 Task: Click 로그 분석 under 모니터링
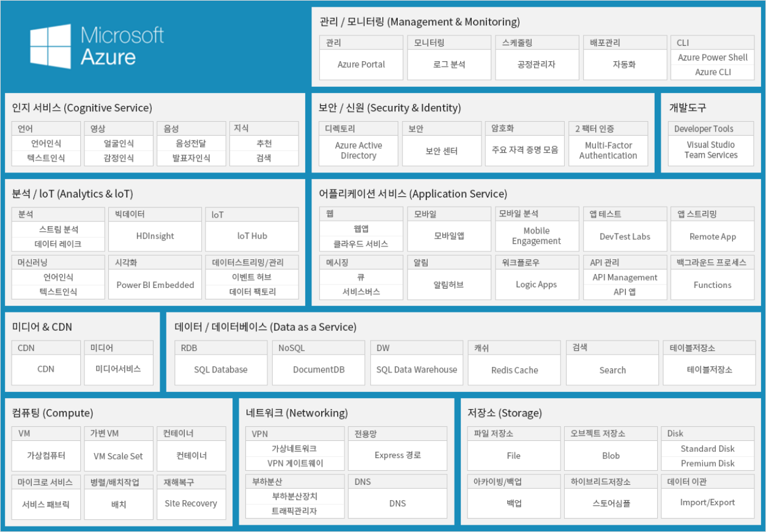(448, 65)
